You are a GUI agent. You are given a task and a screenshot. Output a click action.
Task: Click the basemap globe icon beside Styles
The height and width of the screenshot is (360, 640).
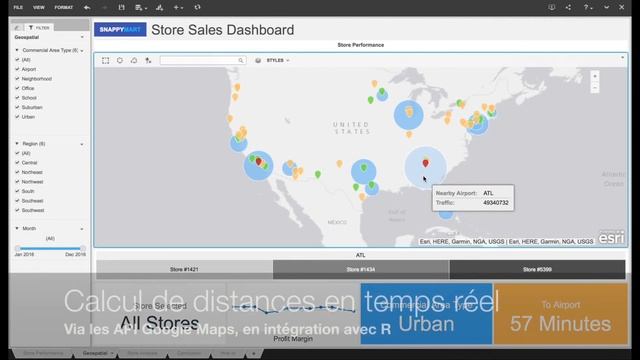point(258,60)
